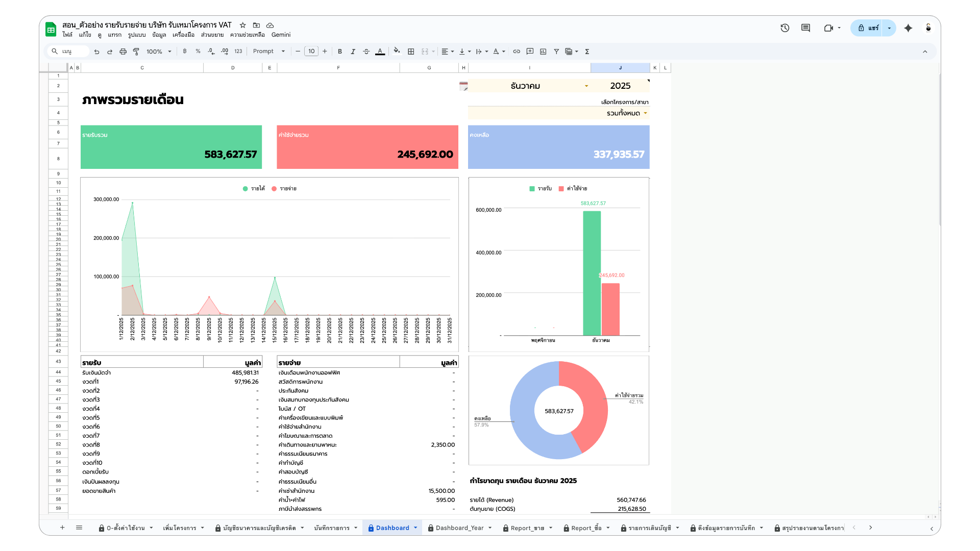Open version history
Image resolution: width=980 pixels, height=551 pixels.
click(x=785, y=28)
